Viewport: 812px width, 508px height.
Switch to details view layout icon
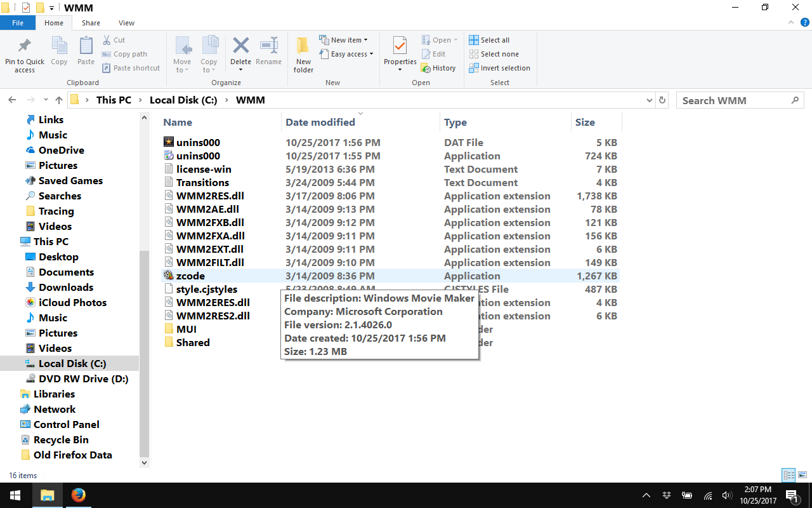pos(789,475)
